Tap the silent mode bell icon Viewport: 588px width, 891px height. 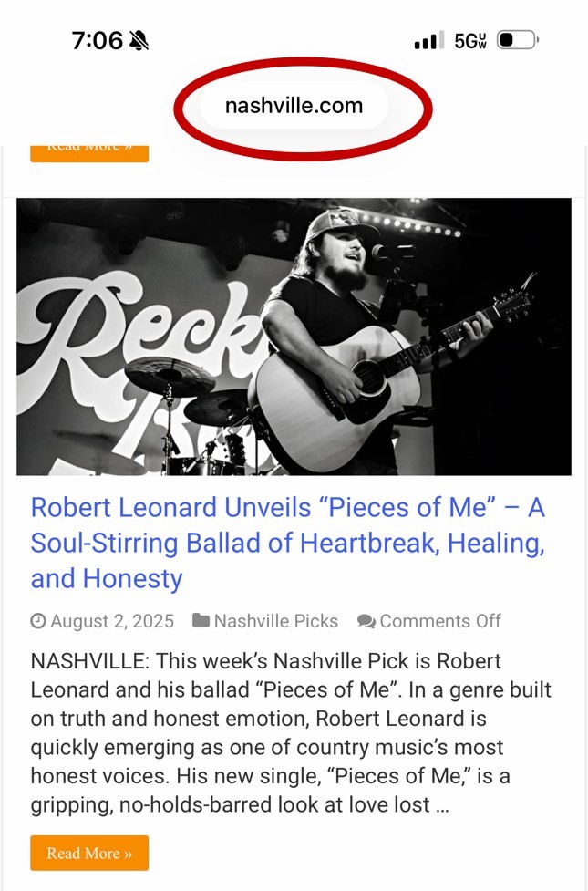tap(139, 40)
